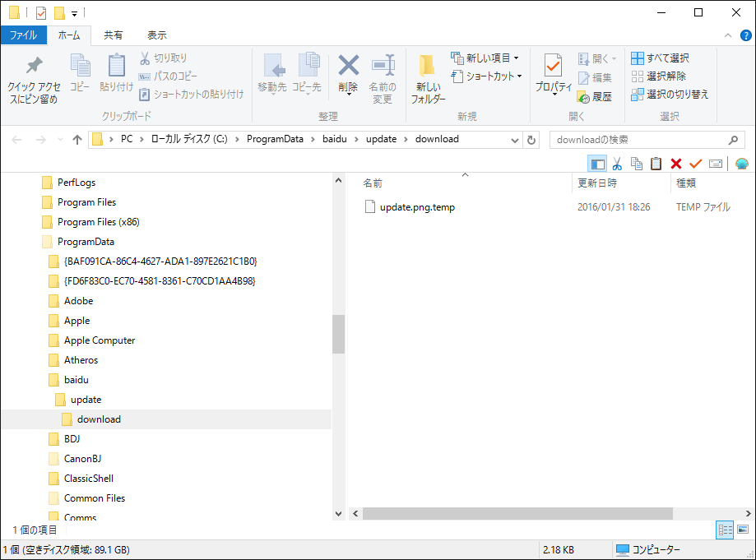Open Classic Shell settings via the shell icon
This screenshot has height=560, width=756.
coord(741,164)
